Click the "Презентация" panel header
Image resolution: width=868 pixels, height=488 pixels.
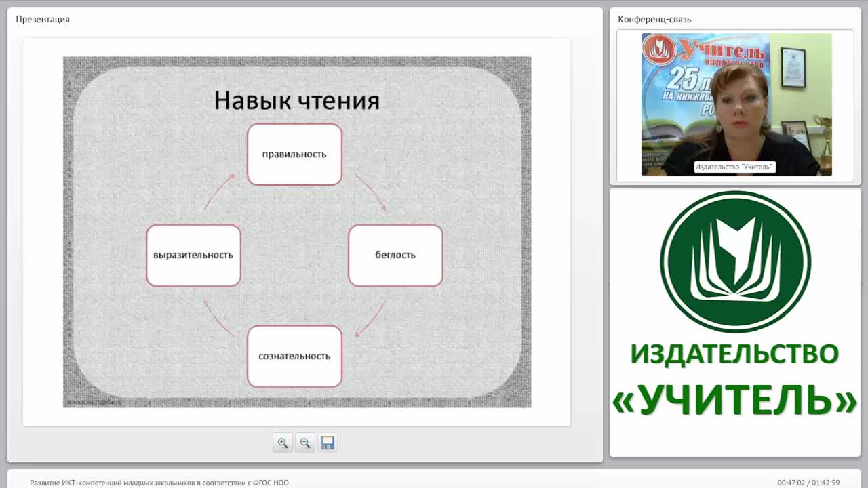point(43,19)
